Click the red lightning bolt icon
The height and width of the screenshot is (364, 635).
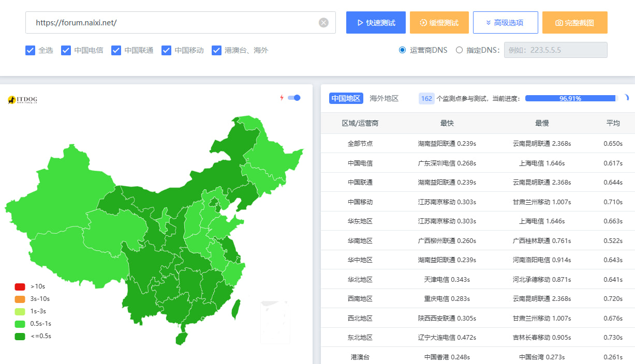coord(282,98)
